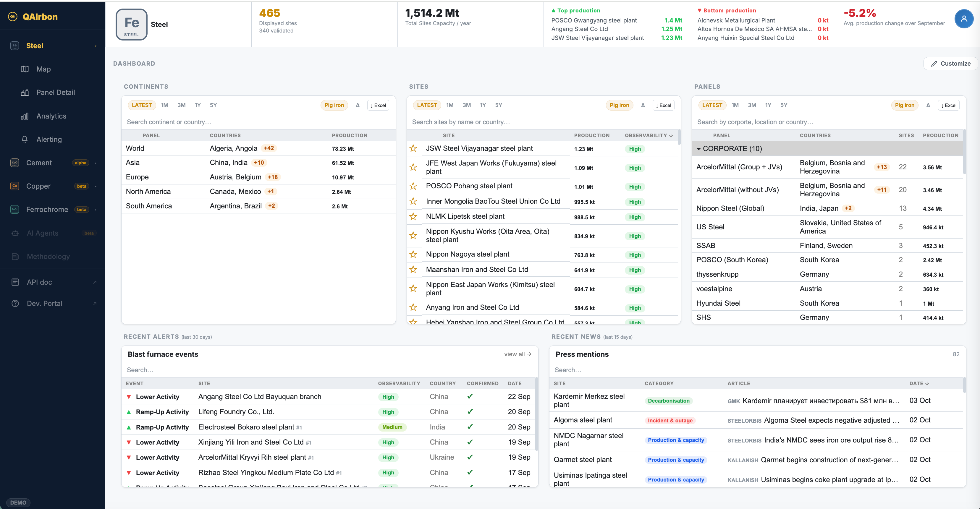Open Pig iron selector in Continents panel

point(334,105)
